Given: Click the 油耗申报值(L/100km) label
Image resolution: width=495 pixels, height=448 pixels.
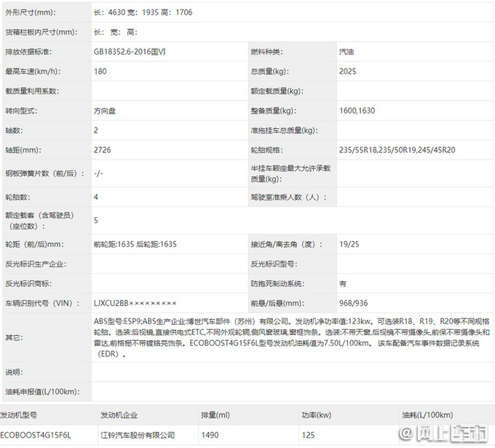Looking at the screenshot, I should (x=42, y=392).
